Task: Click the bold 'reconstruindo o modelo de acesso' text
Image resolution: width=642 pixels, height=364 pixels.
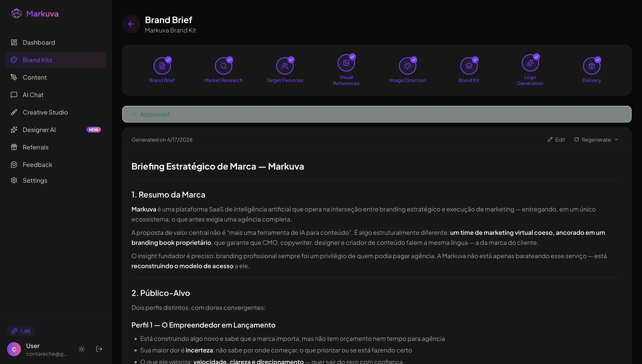Action: click(182, 266)
